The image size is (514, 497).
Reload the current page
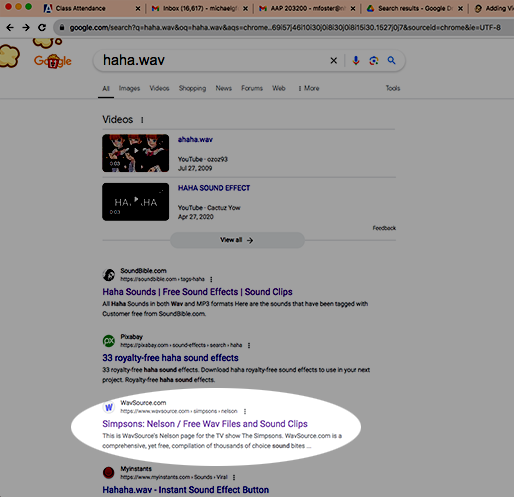click(42, 27)
